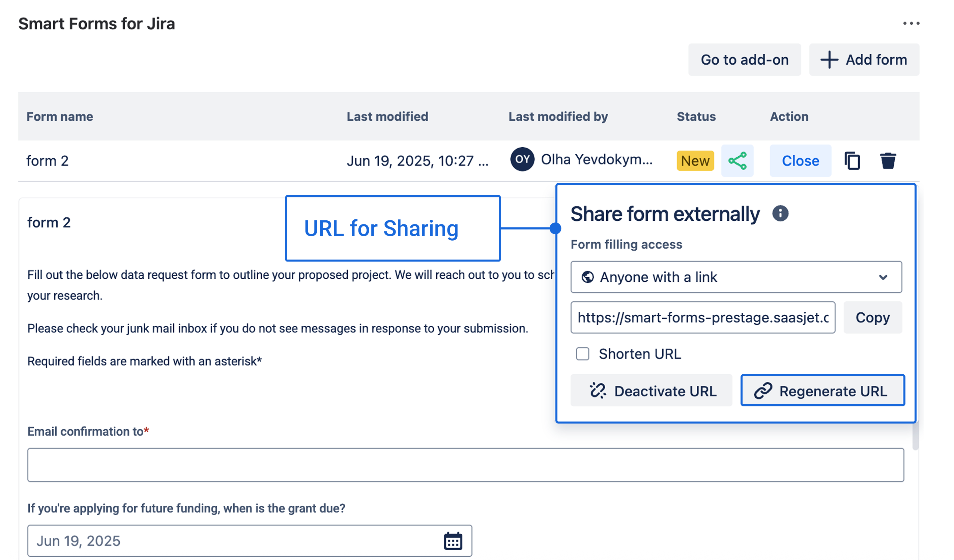The image size is (954, 560).
Task: Click the Add form button
Action: pyautogui.click(x=864, y=60)
